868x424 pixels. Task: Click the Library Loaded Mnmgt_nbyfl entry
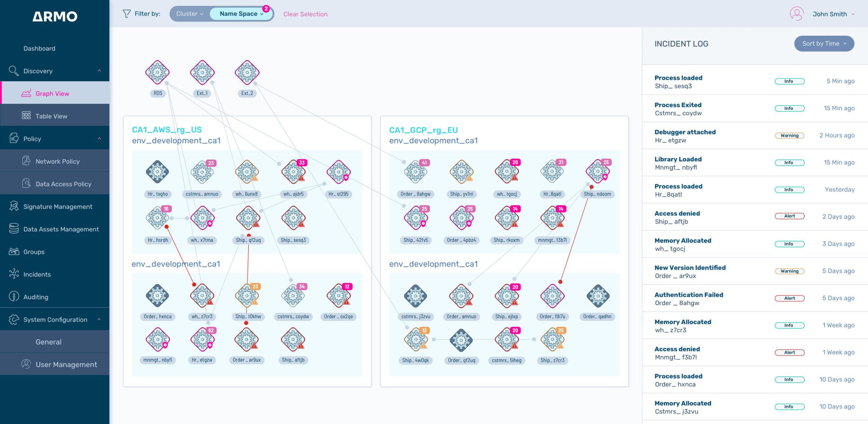(755, 163)
